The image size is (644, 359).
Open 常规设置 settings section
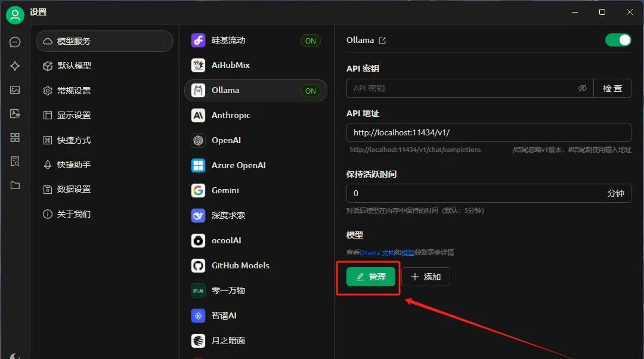(x=104, y=91)
